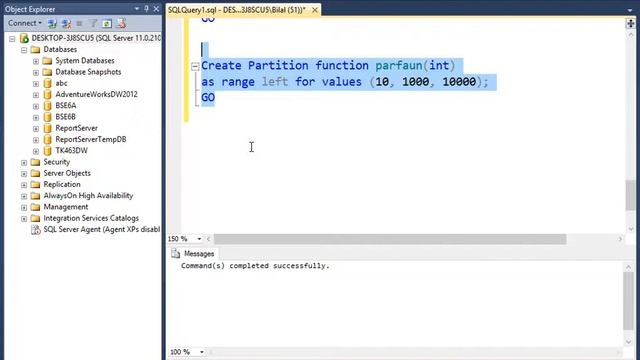Expand the abc database node
Image resolution: width=640 pixels, height=360 pixels.
coord(36,83)
